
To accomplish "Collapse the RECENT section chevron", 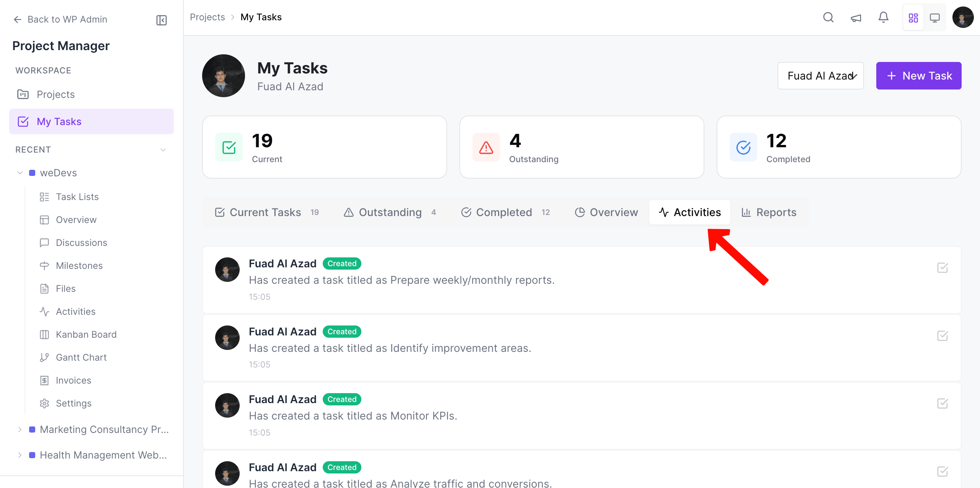I will pos(163,150).
